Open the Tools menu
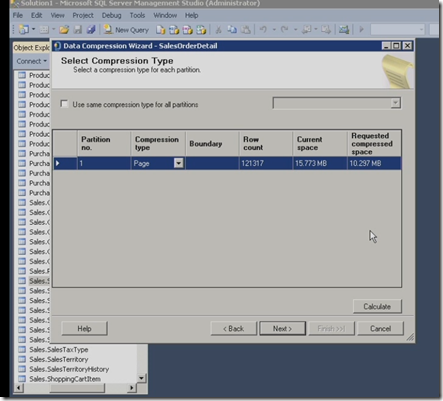 coord(137,15)
